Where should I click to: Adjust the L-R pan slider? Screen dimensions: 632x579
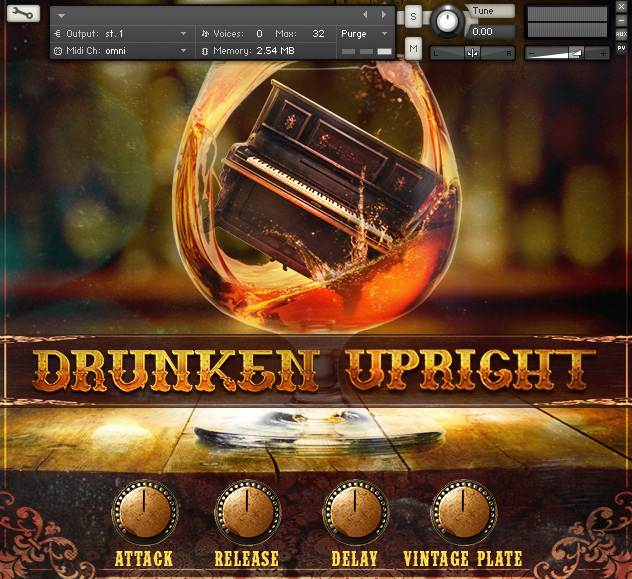click(x=472, y=53)
